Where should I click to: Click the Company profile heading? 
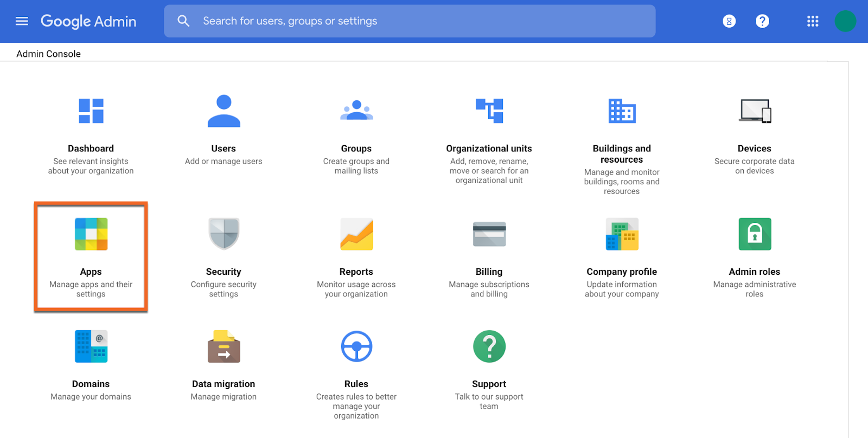point(622,272)
